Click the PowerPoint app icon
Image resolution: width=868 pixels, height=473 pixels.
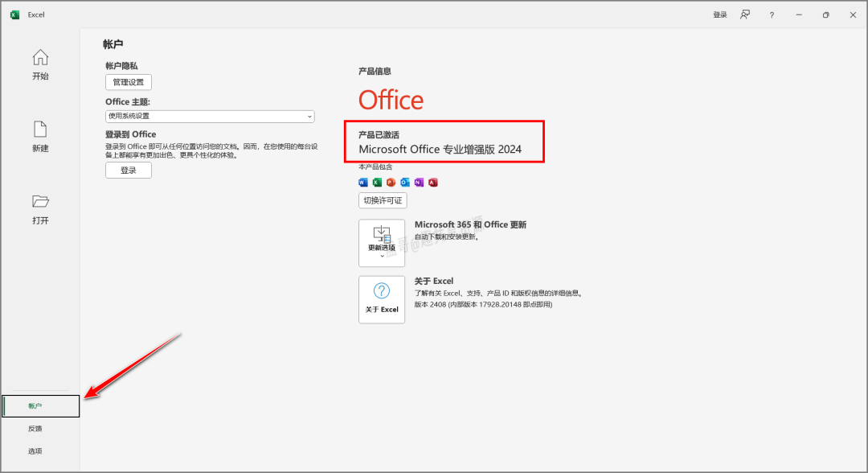(391, 183)
